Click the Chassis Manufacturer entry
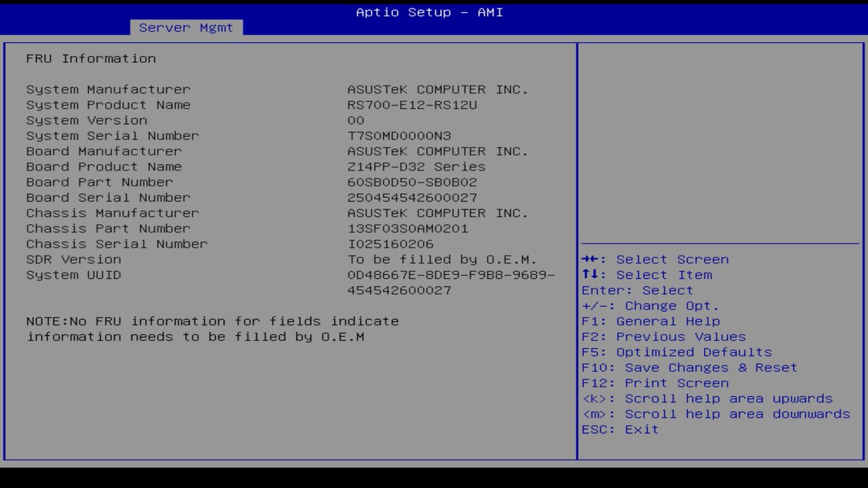 (113, 213)
